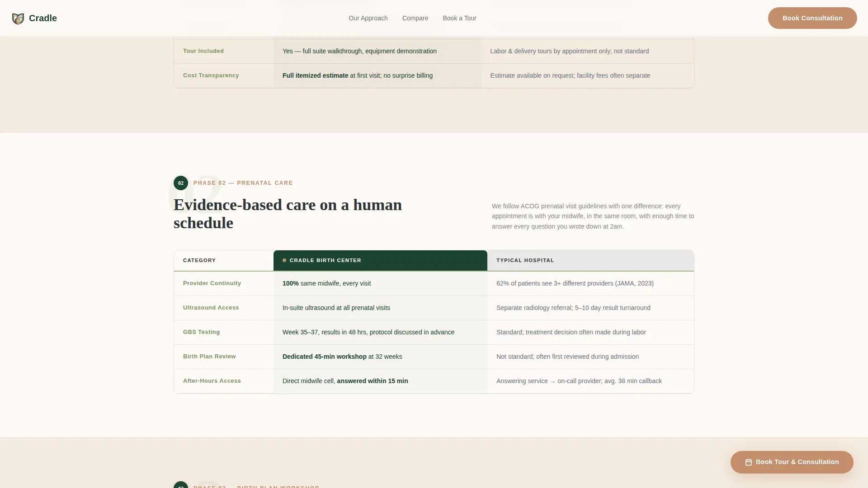
Task: Click the Tour Included row label
Action: (203, 51)
